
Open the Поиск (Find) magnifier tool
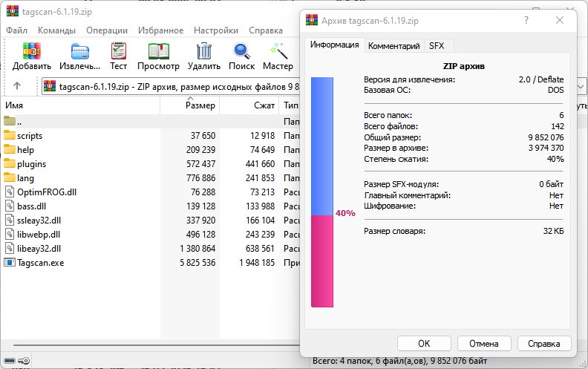point(241,51)
